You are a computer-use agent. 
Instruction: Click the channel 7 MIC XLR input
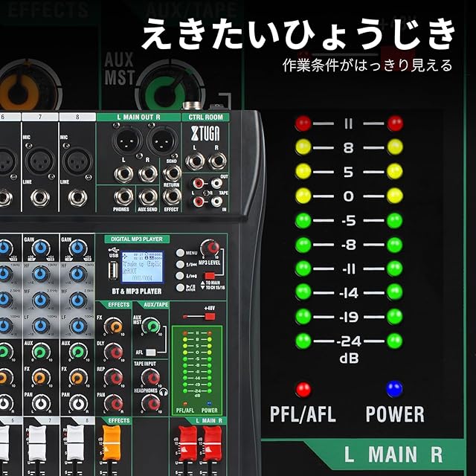tap(40, 162)
